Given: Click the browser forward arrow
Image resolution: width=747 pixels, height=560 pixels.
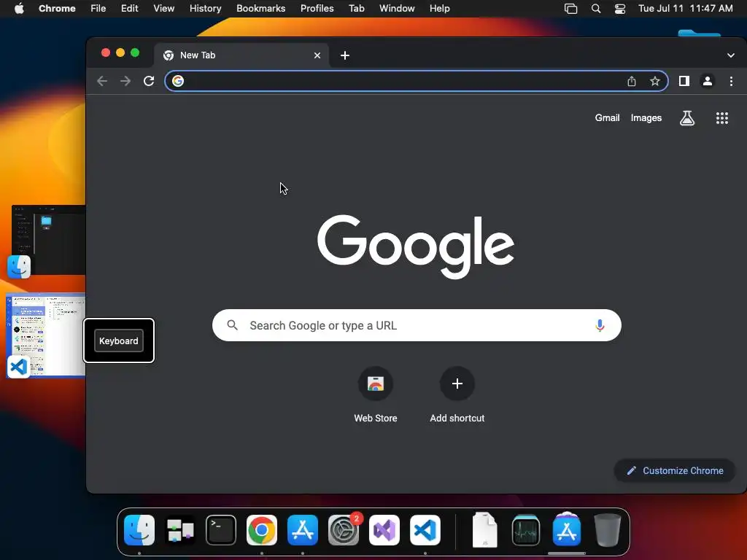Looking at the screenshot, I should (x=125, y=81).
